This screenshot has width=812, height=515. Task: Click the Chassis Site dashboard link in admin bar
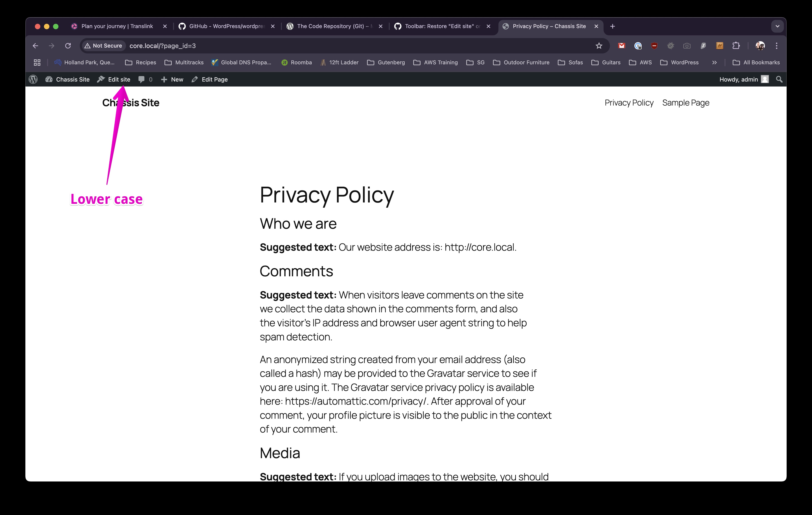coord(68,79)
